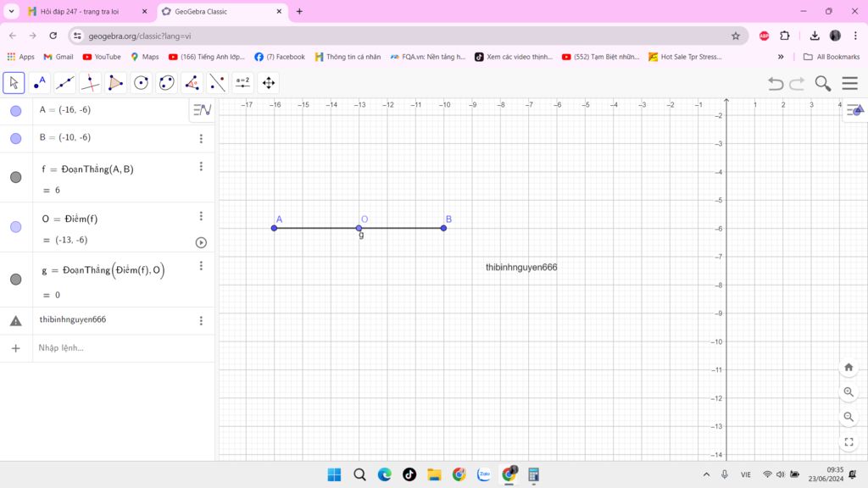Select the Point tool
Viewport: 868px width, 488px height.
39,83
